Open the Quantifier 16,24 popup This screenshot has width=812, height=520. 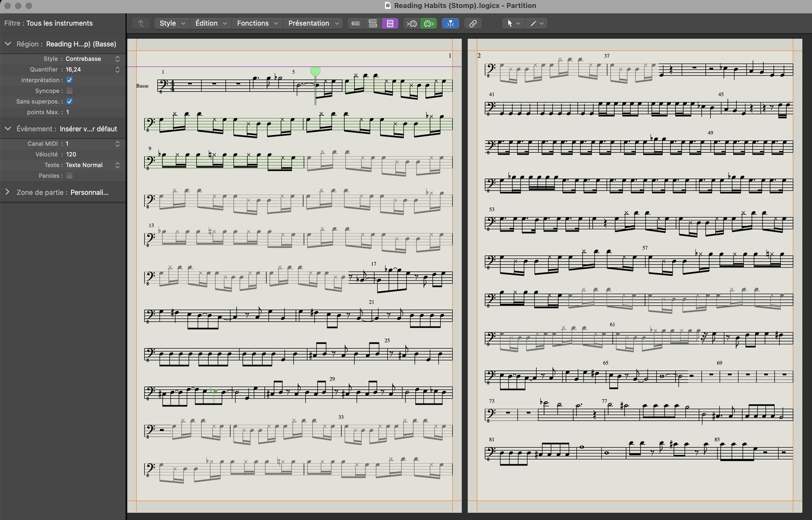click(x=93, y=69)
